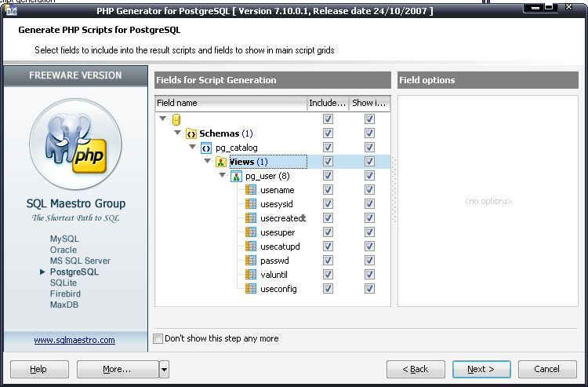Select MS SQL Server in product list
This screenshot has width=588, height=387.
point(80,261)
